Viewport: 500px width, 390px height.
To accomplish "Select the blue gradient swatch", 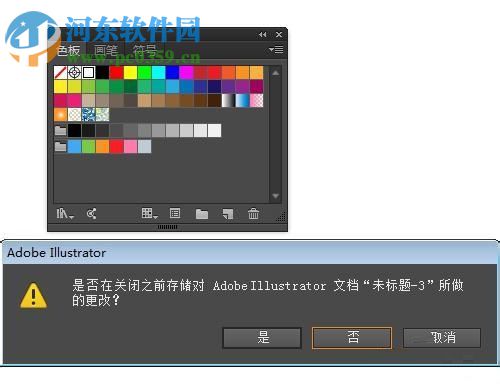I will point(242,101).
